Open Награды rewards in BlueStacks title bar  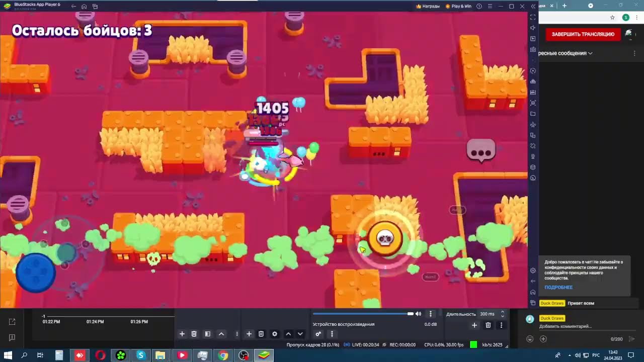428,6
